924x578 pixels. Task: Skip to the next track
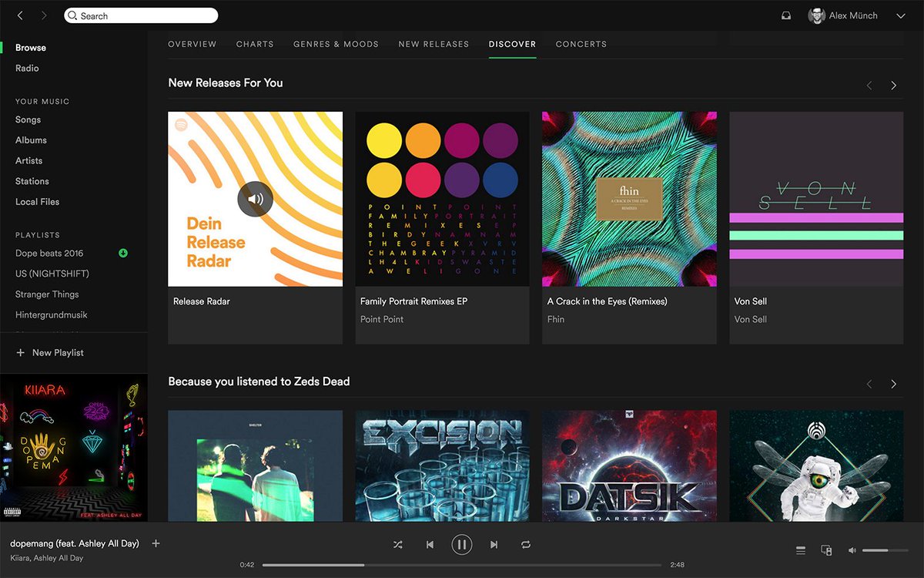tap(494, 545)
